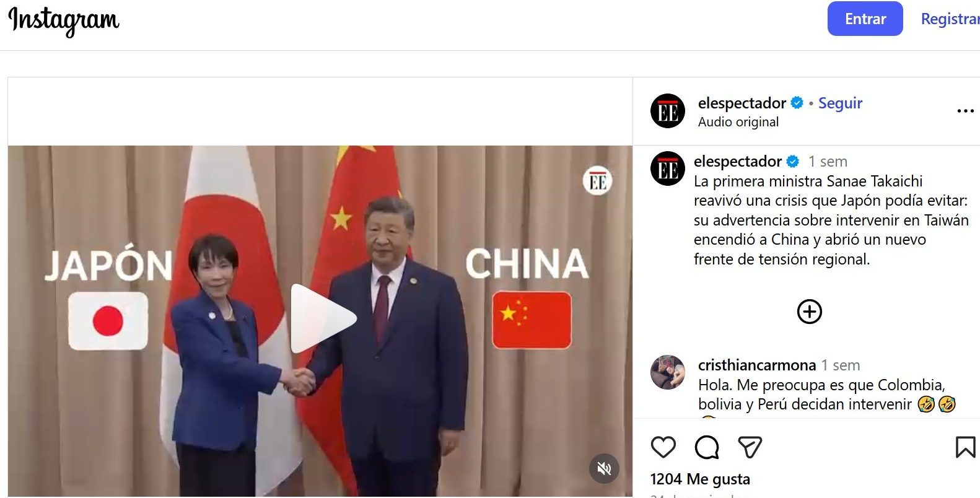The image size is (980, 498).
Task: Follow elespectador with Seguir
Action: pos(840,103)
